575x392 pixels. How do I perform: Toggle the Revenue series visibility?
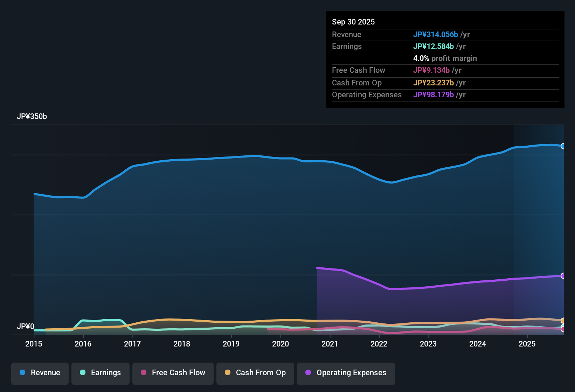pos(40,373)
